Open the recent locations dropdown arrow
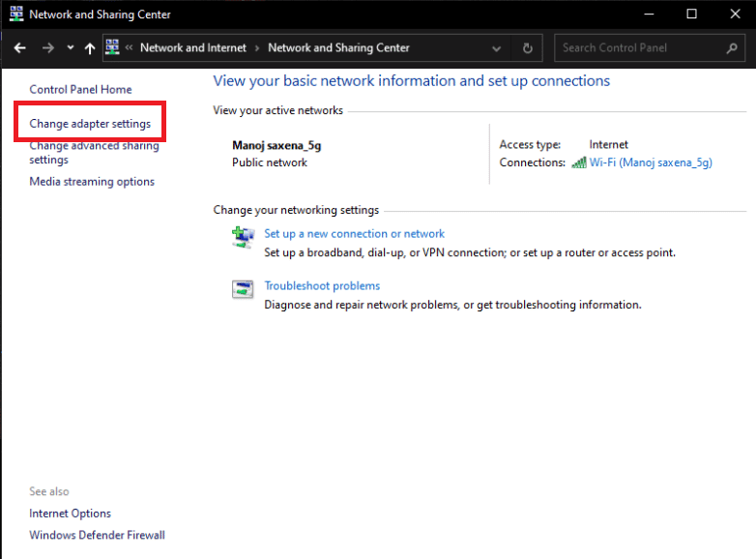756x559 pixels. [71, 47]
